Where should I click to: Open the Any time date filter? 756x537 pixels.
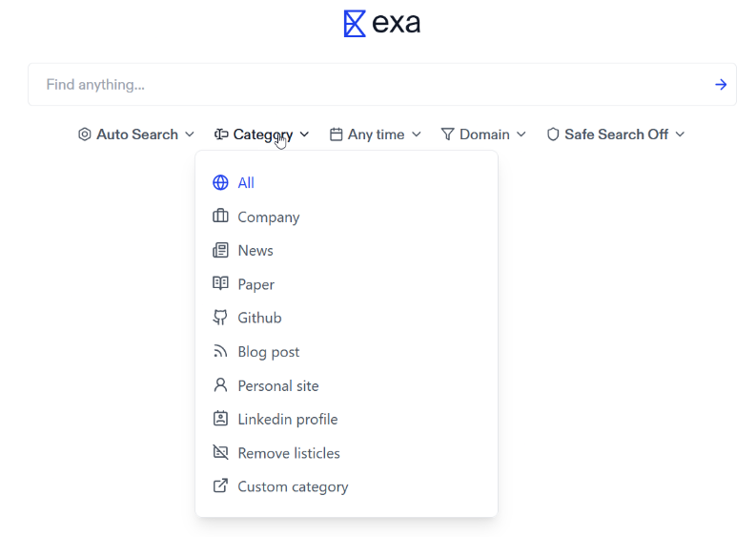coord(376,134)
